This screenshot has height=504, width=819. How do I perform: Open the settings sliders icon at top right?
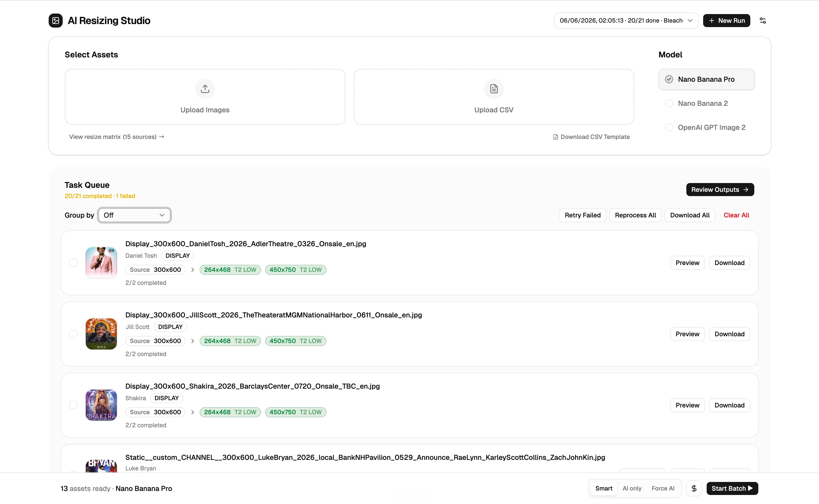[x=763, y=21]
